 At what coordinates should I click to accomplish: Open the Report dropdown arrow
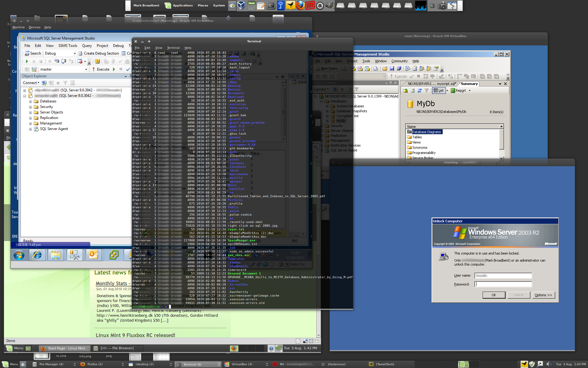coord(469,90)
